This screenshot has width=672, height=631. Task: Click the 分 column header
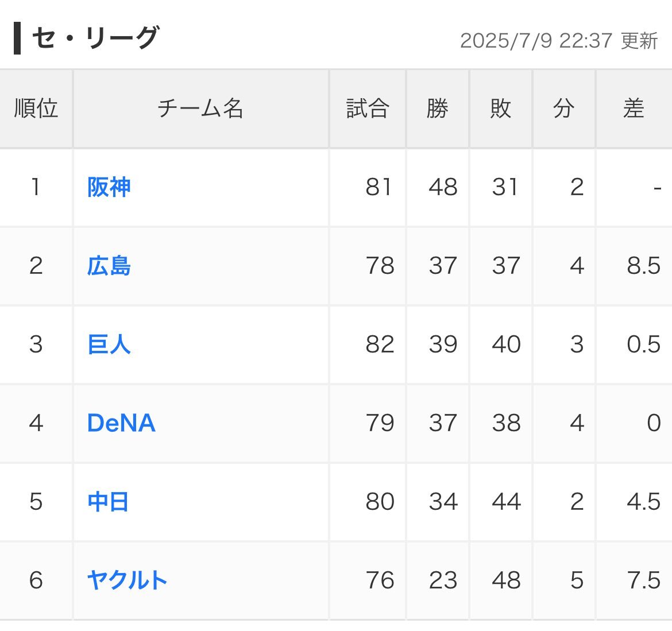tap(563, 109)
